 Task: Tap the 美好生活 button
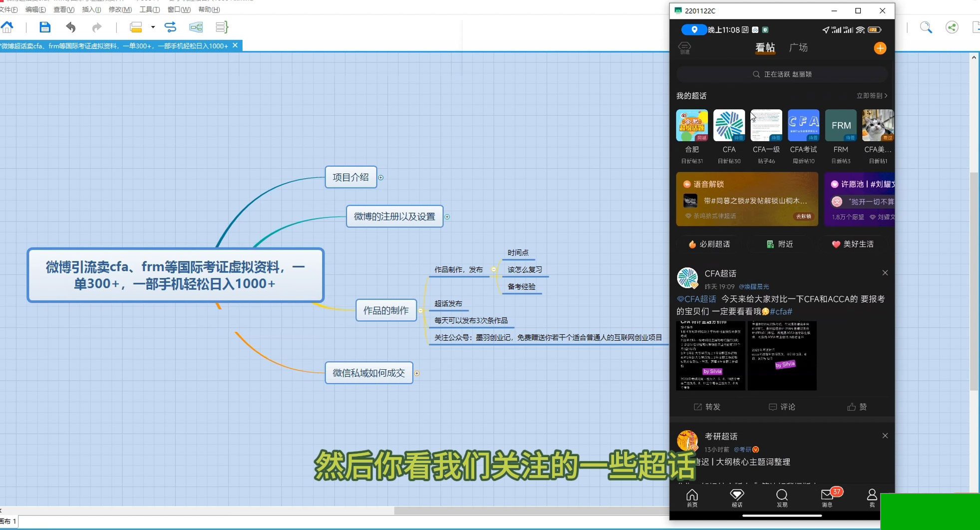pyautogui.click(x=853, y=244)
